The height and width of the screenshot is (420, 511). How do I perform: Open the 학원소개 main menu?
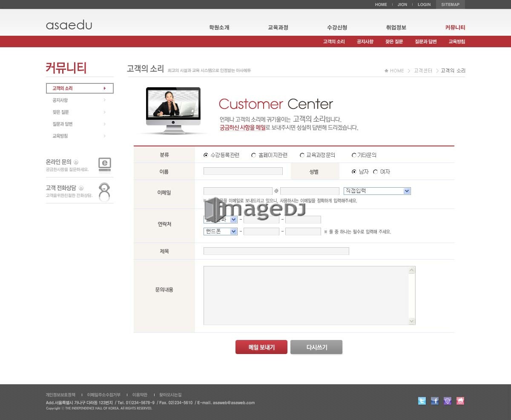(219, 27)
